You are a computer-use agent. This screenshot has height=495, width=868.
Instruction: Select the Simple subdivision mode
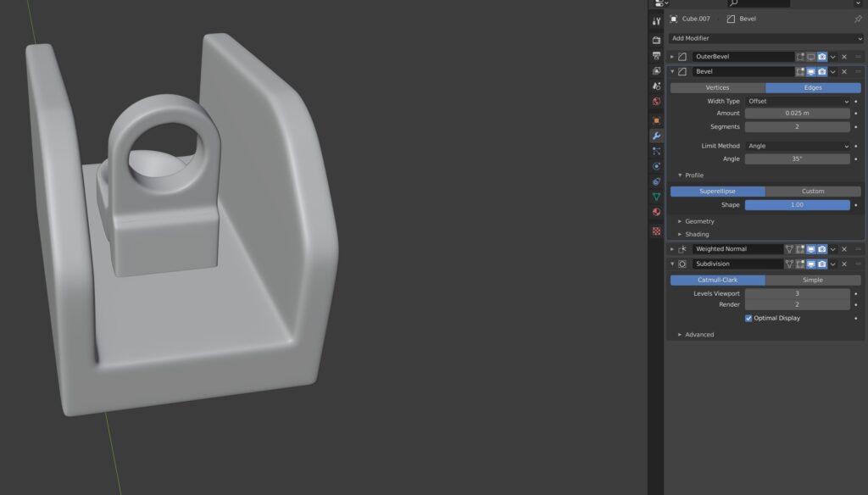813,280
